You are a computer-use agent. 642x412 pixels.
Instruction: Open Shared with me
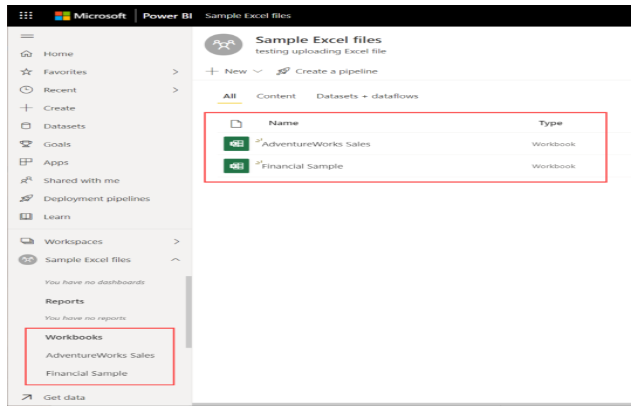tap(81, 180)
